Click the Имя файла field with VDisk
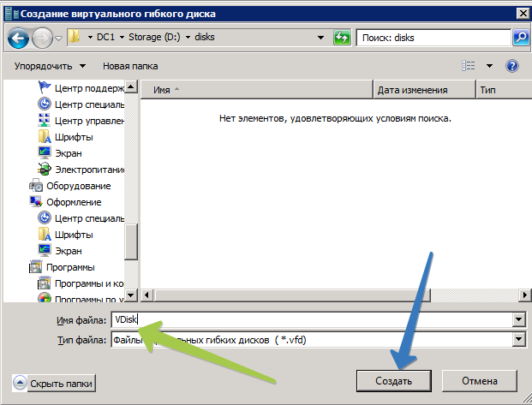Image resolution: width=532 pixels, height=405 pixels. (x=312, y=319)
